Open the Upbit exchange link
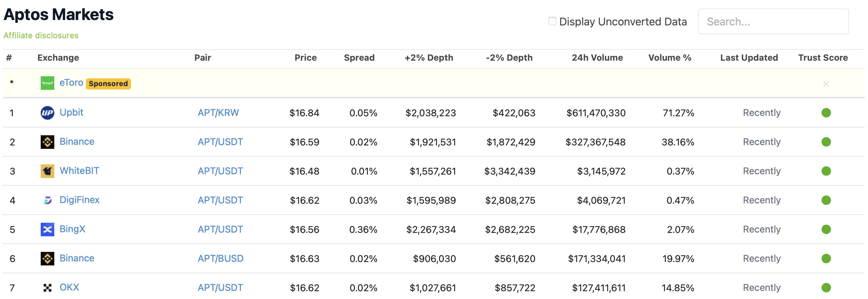Image resolution: width=868 pixels, height=299 pixels. pos(71,112)
